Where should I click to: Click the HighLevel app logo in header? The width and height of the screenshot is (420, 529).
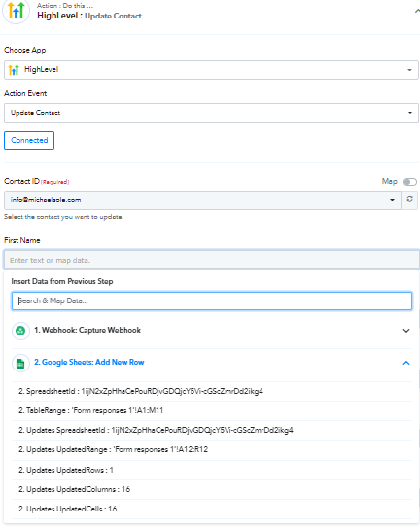(16, 11)
